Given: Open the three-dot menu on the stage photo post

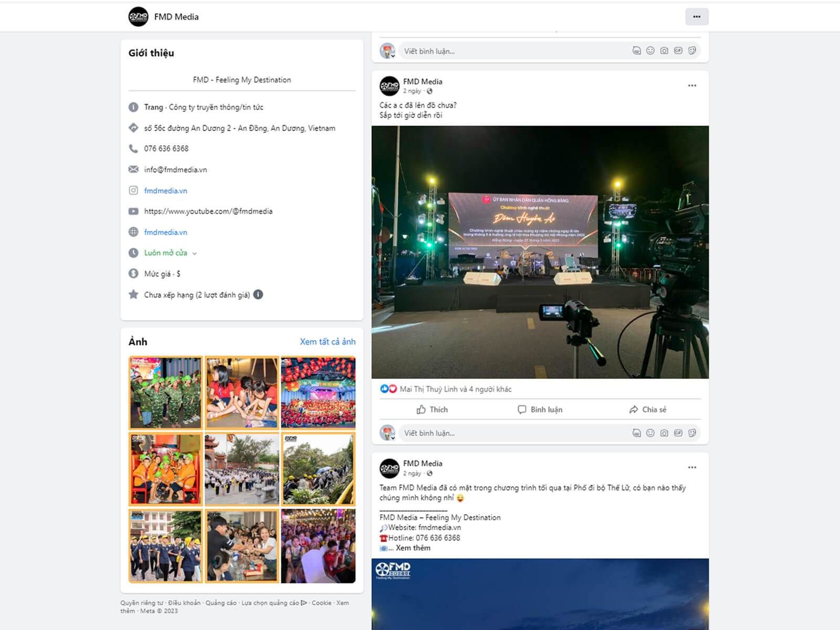Looking at the screenshot, I should 692,86.
